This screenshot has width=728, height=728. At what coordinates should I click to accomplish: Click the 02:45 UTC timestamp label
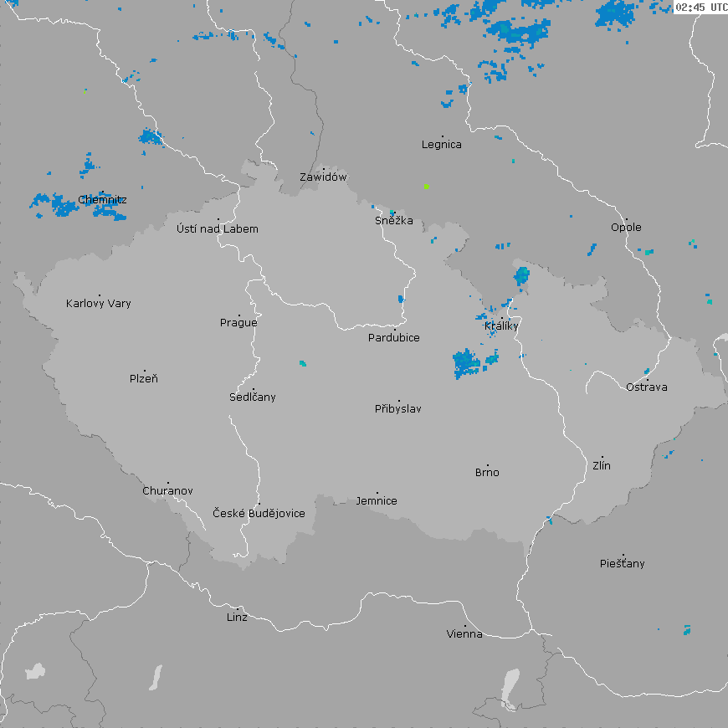700,8
